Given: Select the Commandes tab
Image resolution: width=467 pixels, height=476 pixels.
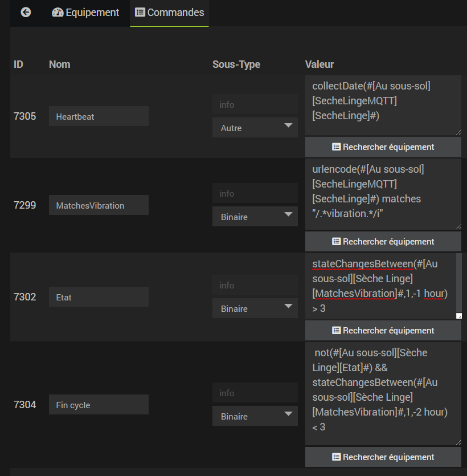Looking at the screenshot, I should 169,13.
